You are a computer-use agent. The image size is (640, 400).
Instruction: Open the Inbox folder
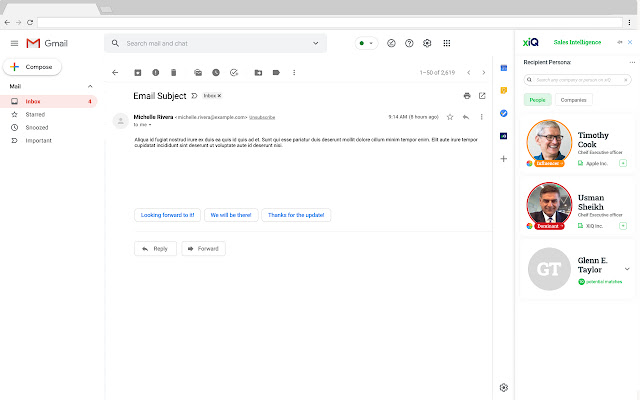[x=49, y=101]
